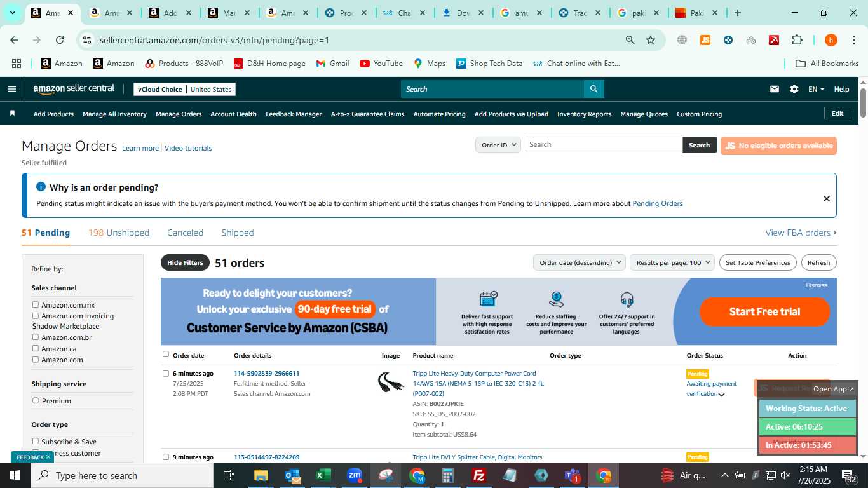Open Order date (descending) sort dropdown

pos(579,262)
